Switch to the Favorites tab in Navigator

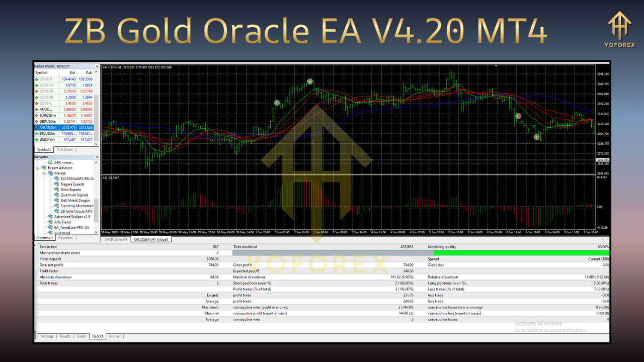click(x=65, y=237)
